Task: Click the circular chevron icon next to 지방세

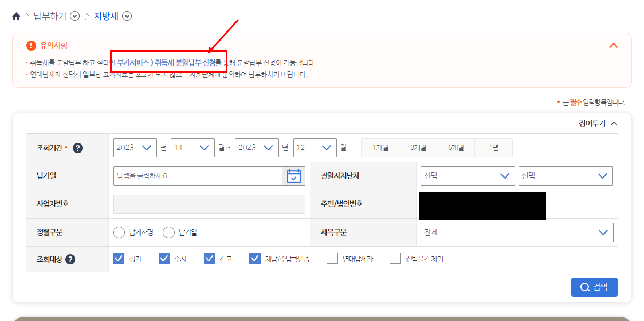Action: pyautogui.click(x=127, y=16)
